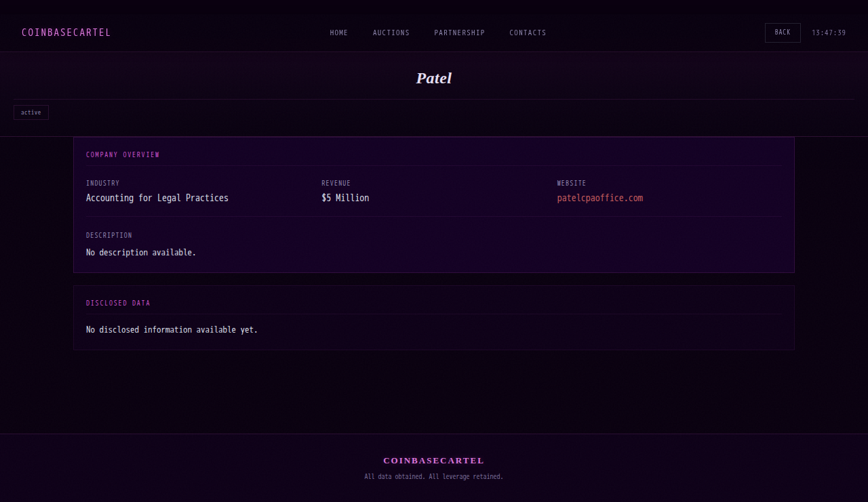Image resolution: width=868 pixels, height=502 pixels.
Task: Select the 'Accounting for Legal Practices' value
Action: point(157,198)
